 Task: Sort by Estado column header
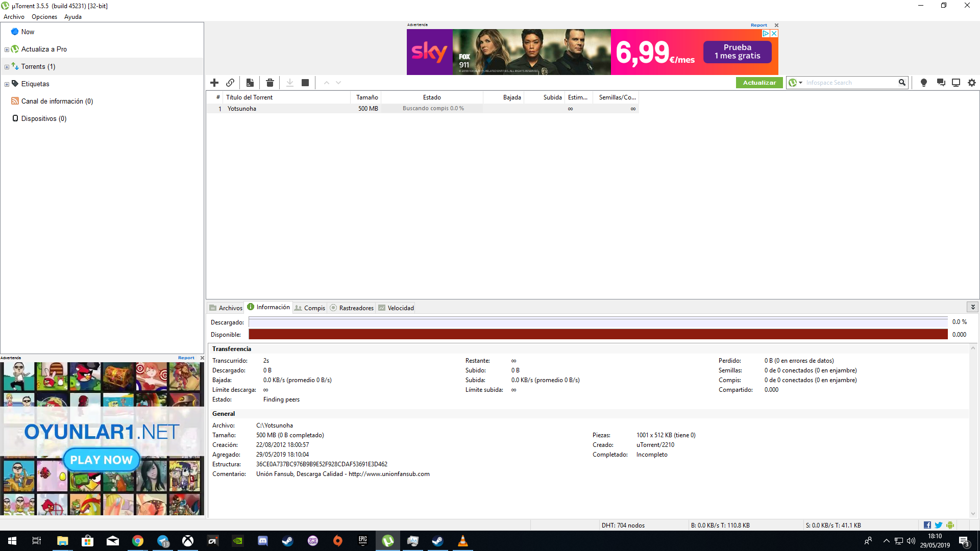(x=432, y=97)
